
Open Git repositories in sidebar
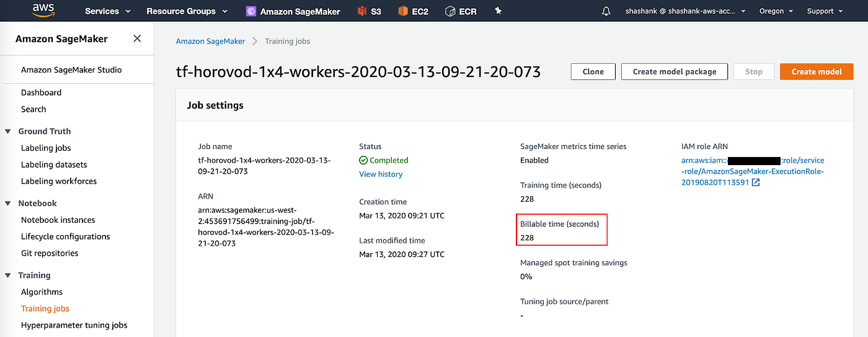tap(50, 253)
